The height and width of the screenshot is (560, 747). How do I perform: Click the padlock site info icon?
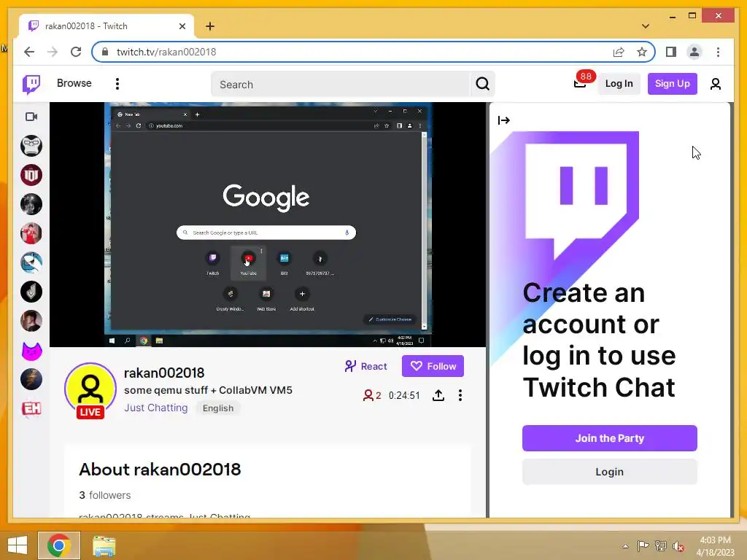105,52
